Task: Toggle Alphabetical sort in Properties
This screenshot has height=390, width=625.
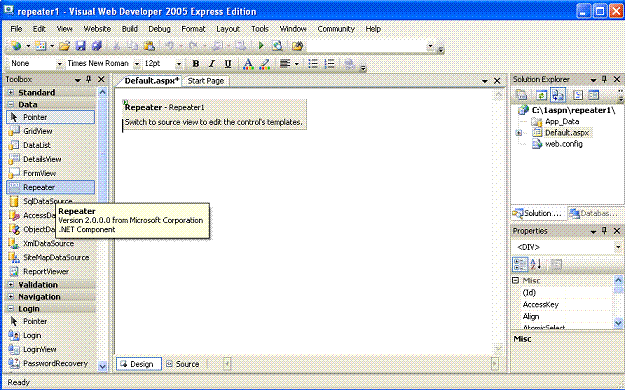Action: point(535,264)
